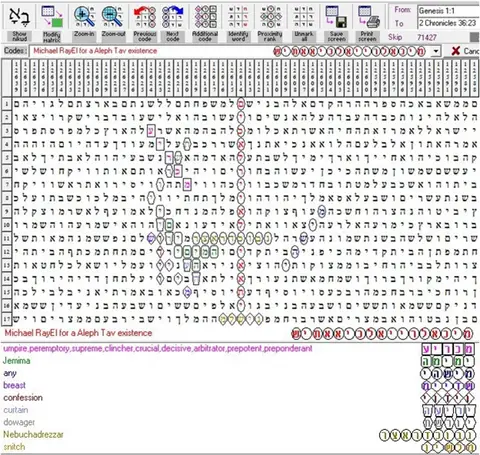Select the 'confession' term in the list
Viewport: 480px width, 455px height.
(x=23, y=398)
